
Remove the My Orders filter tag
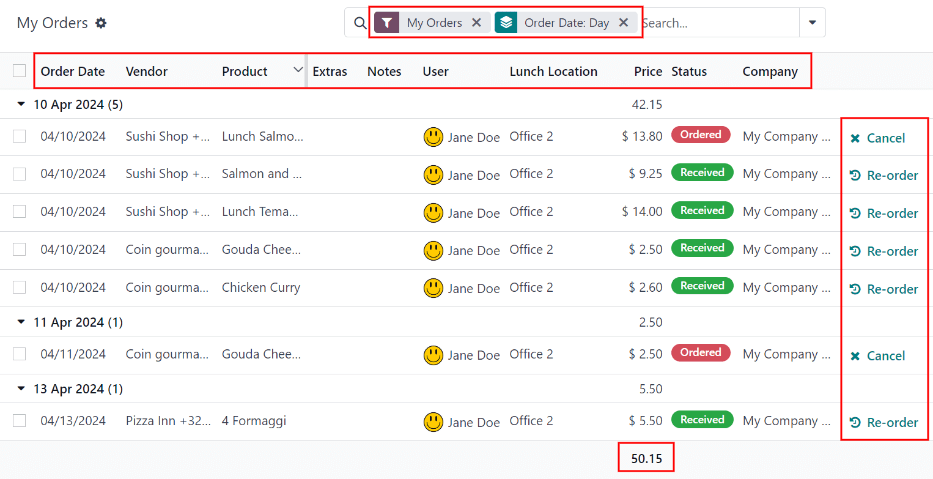pos(476,22)
